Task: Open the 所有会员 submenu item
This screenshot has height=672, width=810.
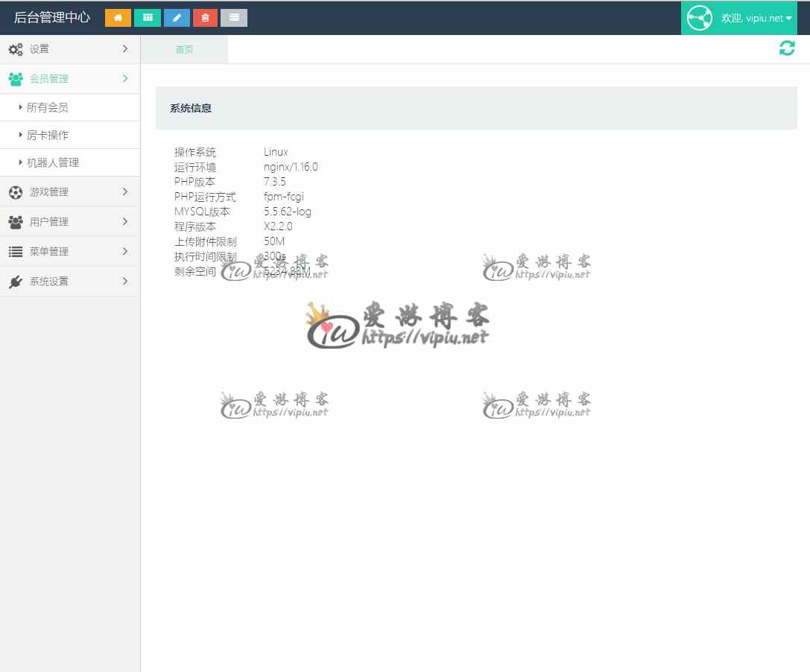Action: (70, 107)
